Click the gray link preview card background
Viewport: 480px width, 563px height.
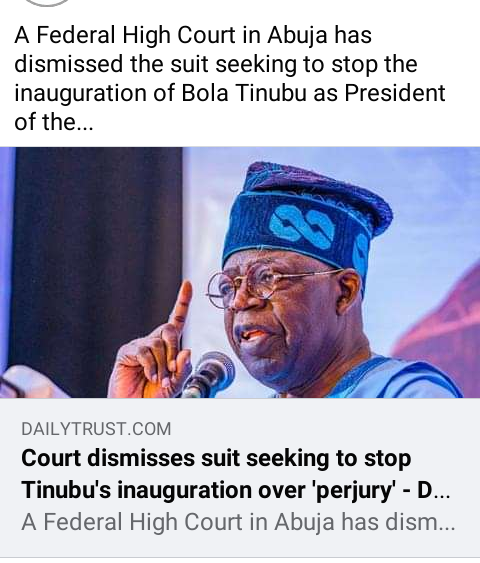point(240,477)
